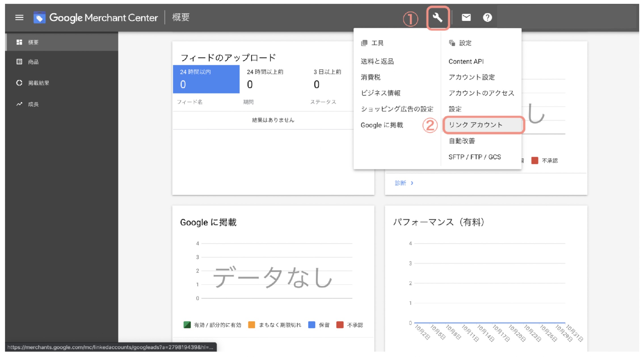Click the green 有効/部分的に有効 legend swatch
644x357 pixels.
[x=187, y=325]
